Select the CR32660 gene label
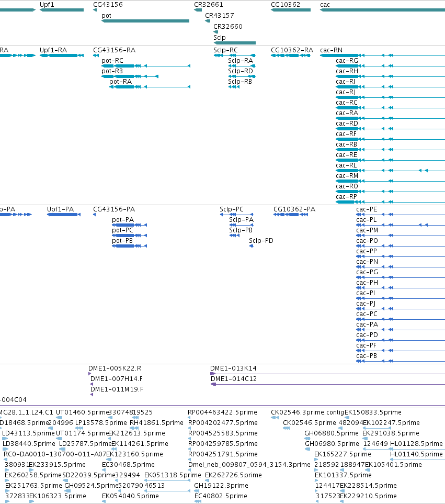This screenshot has height=504, width=445. pyautogui.click(x=228, y=26)
